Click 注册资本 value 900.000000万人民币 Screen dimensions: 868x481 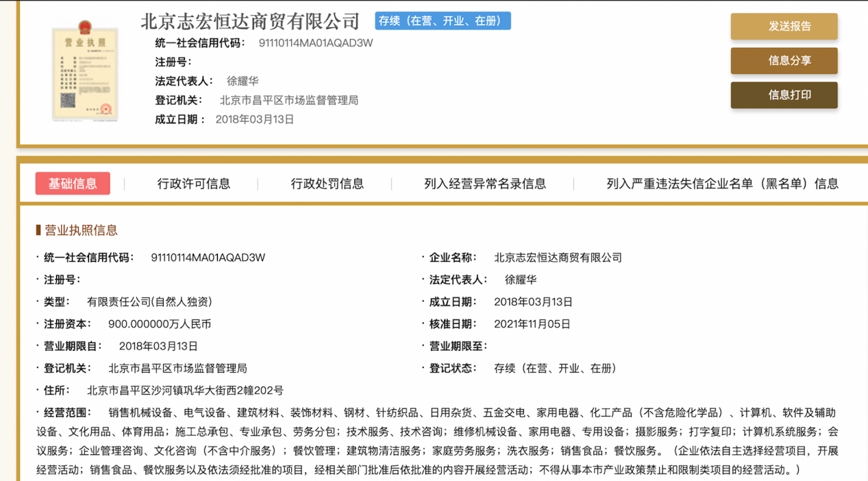pyautogui.click(x=160, y=324)
